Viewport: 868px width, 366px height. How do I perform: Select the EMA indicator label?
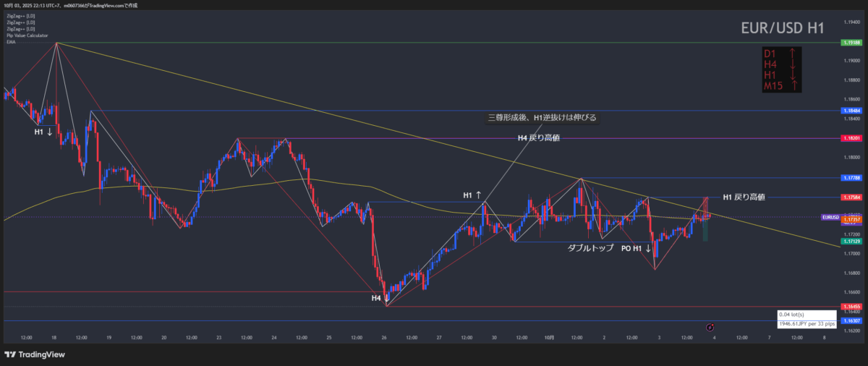[x=10, y=41]
